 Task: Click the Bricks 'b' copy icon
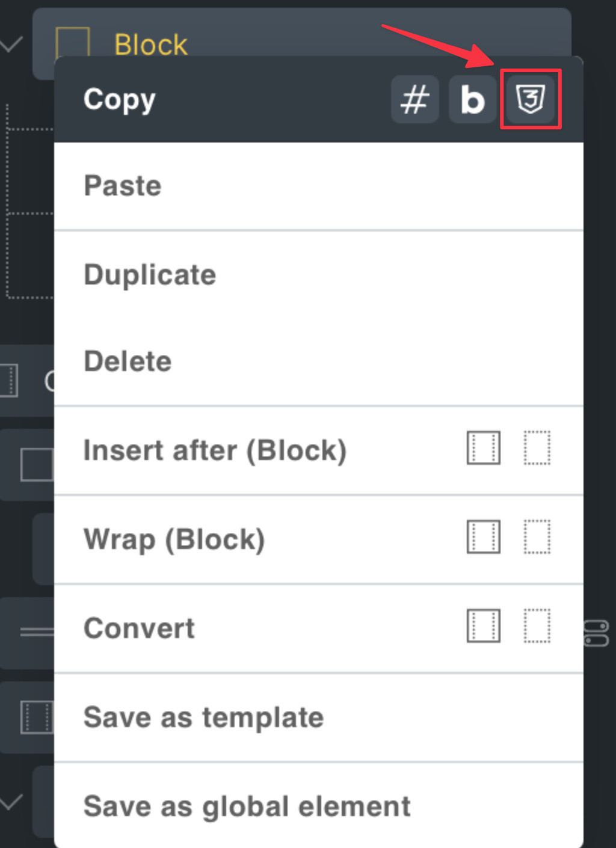(472, 99)
